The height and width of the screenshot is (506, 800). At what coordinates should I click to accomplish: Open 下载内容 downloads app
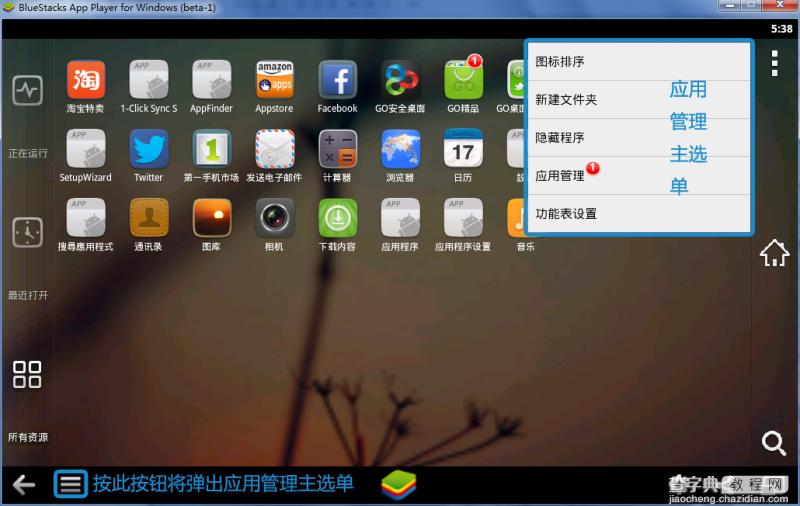click(x=337, y=218)
